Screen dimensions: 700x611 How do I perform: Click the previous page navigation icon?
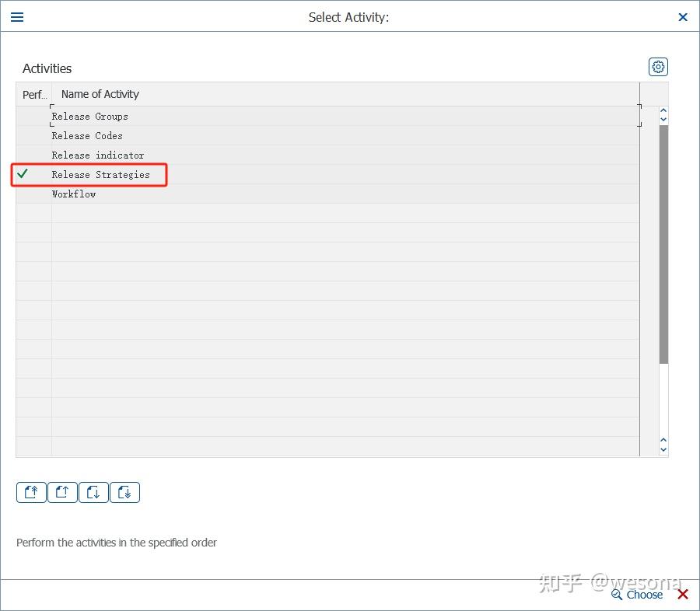coord(62,492)
